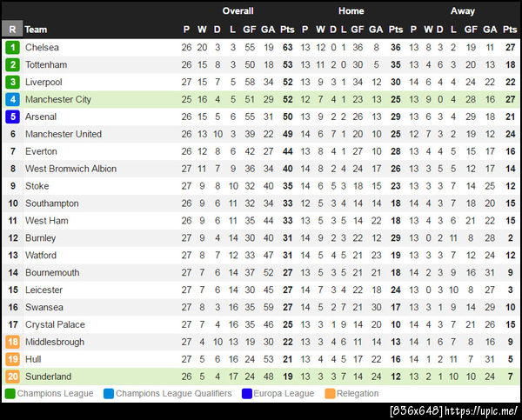Screen dimensions: 522x420
Task: Open the West Bromwich Albion team link
Action: (x=70, y=169)
